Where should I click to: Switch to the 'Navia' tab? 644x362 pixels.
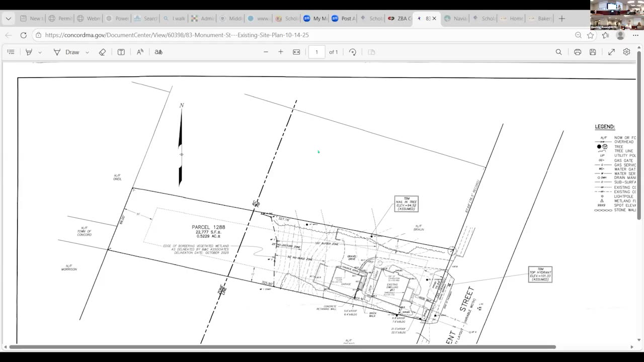pyautogui.click(x=456, y=19)
